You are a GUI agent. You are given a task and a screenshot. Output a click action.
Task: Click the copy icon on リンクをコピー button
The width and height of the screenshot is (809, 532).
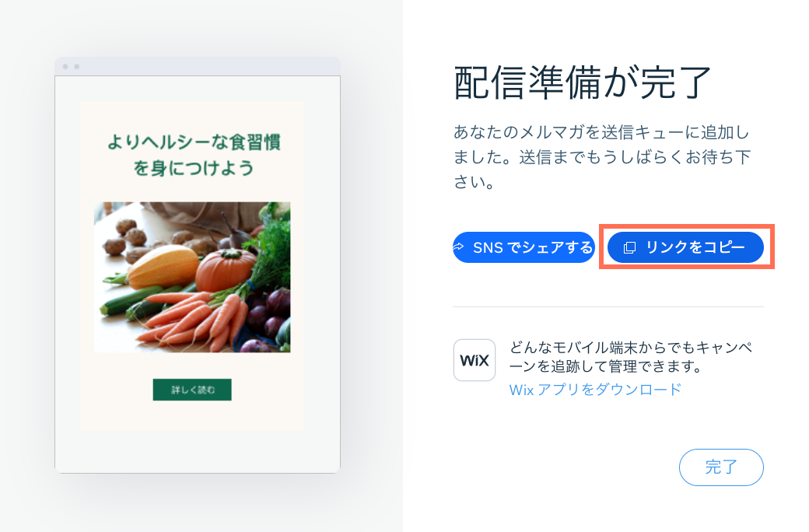[x=631, y=247]
